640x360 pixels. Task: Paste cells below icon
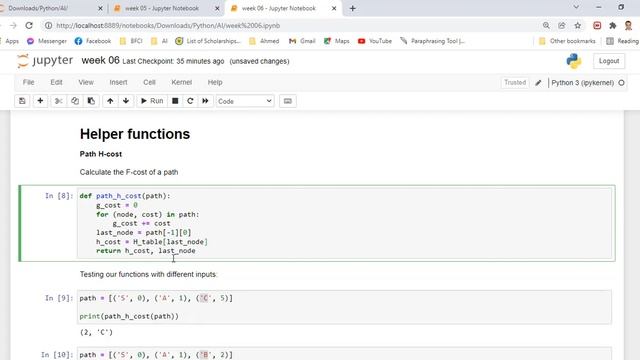[x=91, y=101]
